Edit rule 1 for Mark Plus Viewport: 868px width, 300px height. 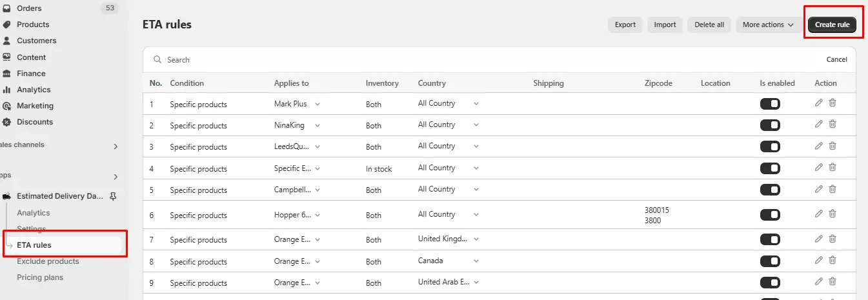click(819, 103)
